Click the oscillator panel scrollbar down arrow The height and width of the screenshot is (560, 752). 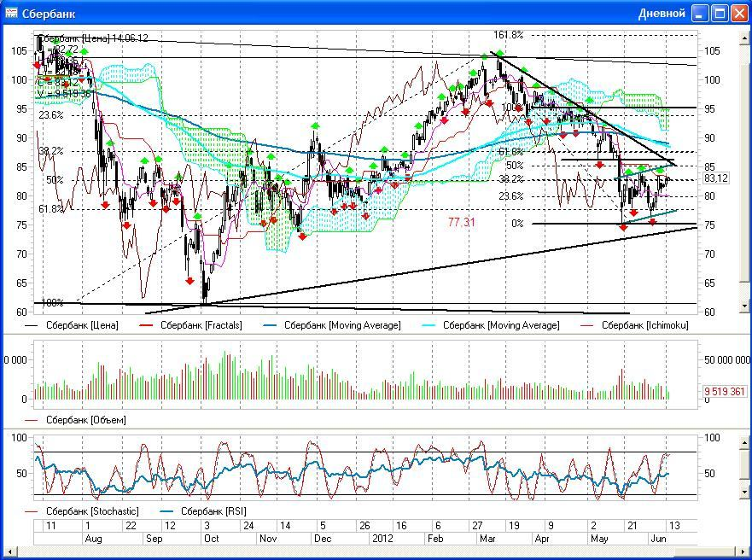coord(744,492)
